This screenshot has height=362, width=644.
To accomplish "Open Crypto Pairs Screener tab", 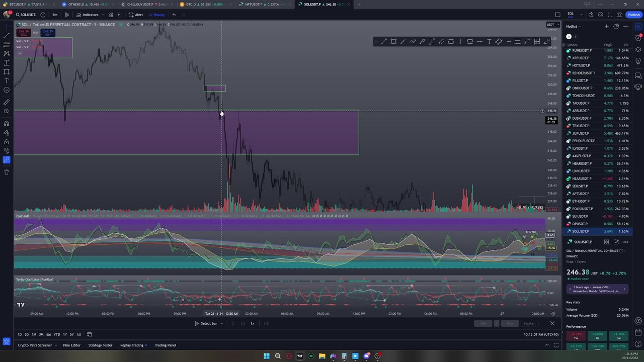I will coord(35,345).
